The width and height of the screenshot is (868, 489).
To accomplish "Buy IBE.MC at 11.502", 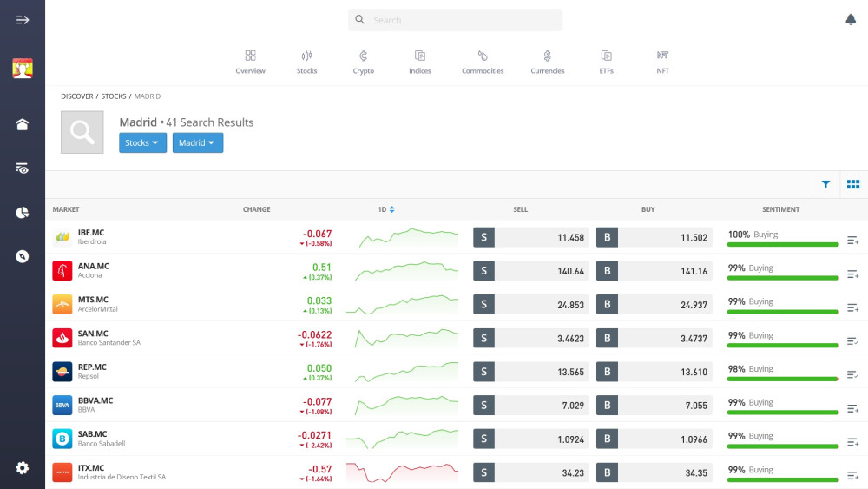I will pyautogui.click(x=654, y=237).
